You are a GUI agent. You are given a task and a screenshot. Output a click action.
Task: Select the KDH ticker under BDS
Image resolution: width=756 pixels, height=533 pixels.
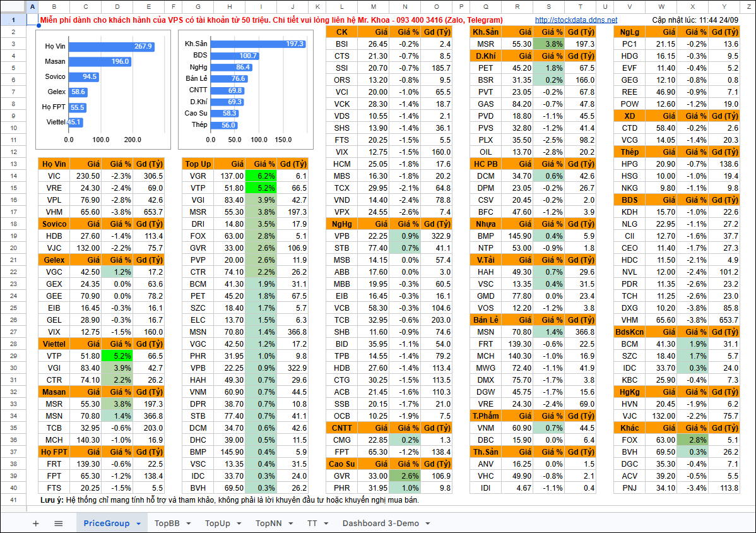coord(629,212)
